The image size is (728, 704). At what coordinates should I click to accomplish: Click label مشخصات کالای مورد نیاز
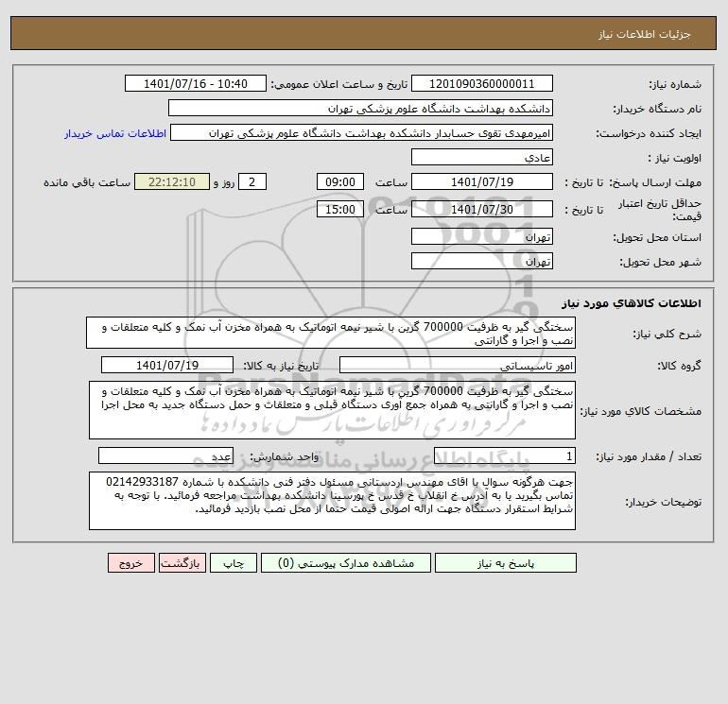(x=641, y=411)
